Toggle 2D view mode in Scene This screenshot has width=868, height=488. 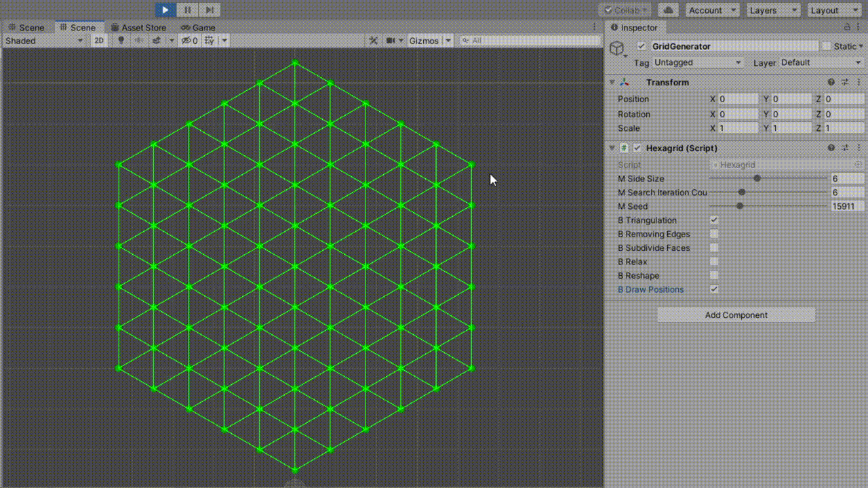[100, 41]
